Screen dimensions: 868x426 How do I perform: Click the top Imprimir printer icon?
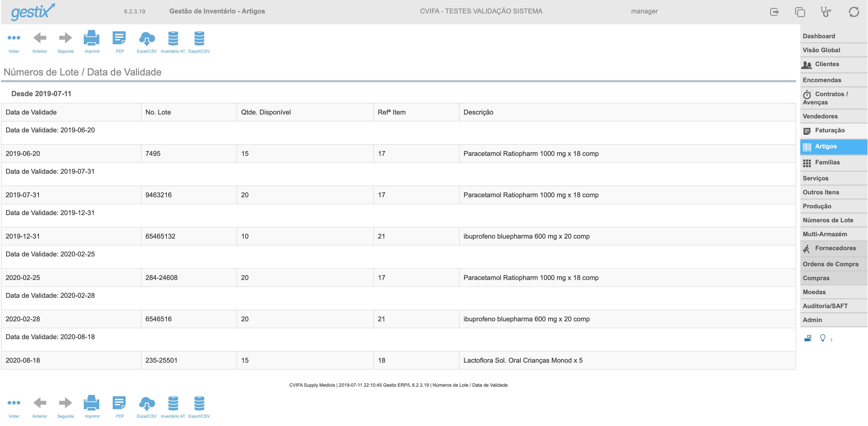(x=92, y=38)
